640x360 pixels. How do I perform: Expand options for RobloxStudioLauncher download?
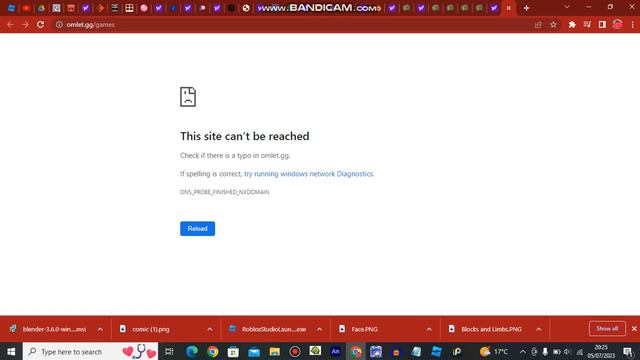[319, 329]
